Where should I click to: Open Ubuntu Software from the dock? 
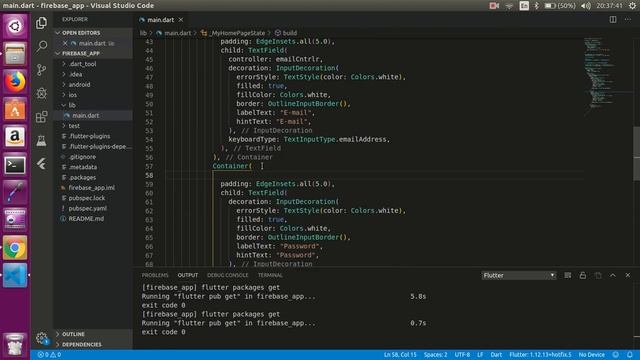pos(15,109)
